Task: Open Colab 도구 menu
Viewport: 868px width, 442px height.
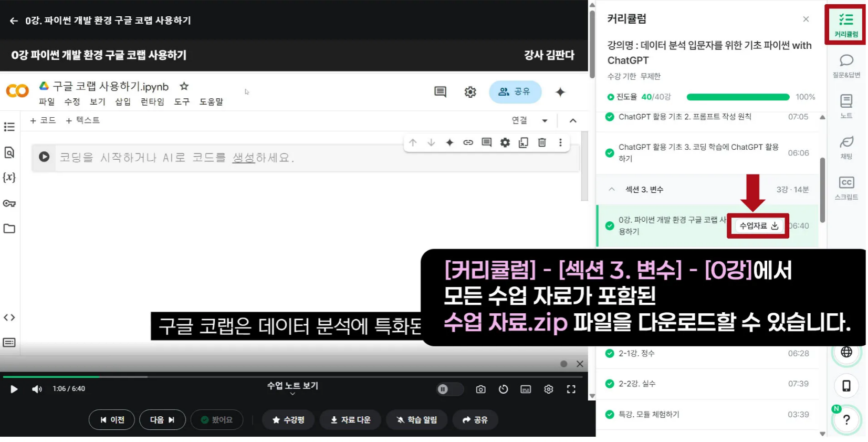Action: tap(182, 102)
